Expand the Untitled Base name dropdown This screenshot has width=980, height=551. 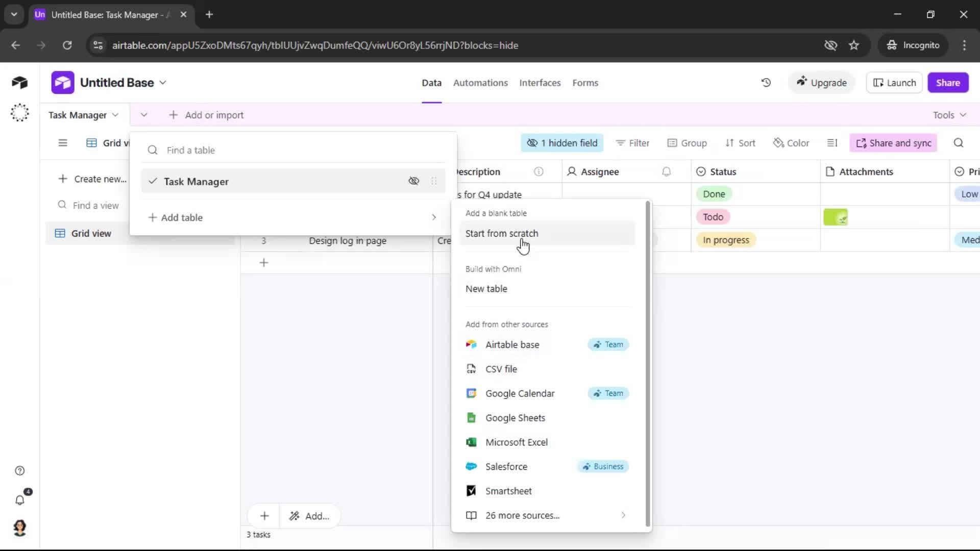(x=163, y=83)
